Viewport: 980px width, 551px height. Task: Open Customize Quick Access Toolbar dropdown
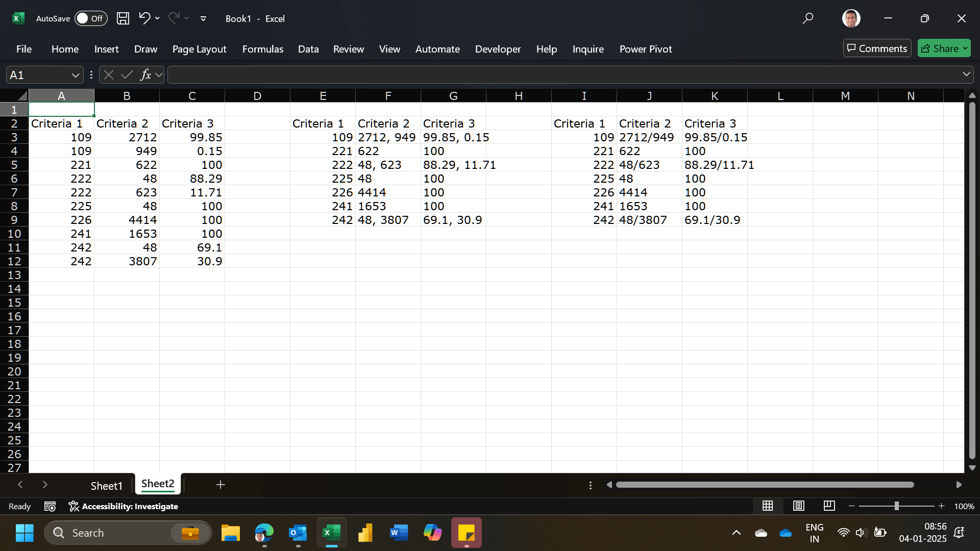(x=203, y=19)
